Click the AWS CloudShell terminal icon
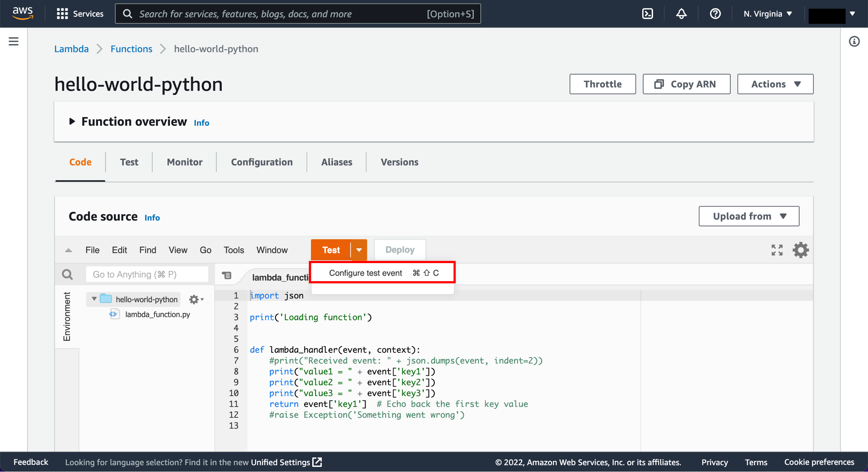This screenshot has width=868, height=472. (648, 13)
